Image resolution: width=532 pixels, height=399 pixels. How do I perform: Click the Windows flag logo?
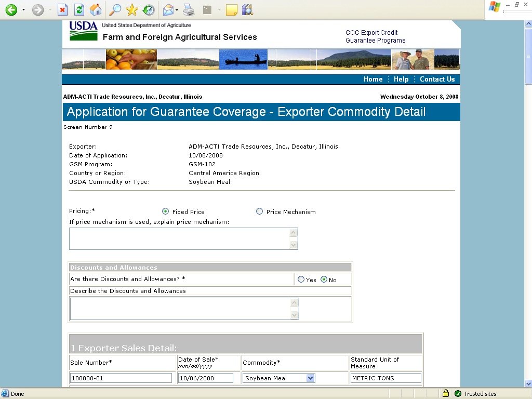point(495,7)
